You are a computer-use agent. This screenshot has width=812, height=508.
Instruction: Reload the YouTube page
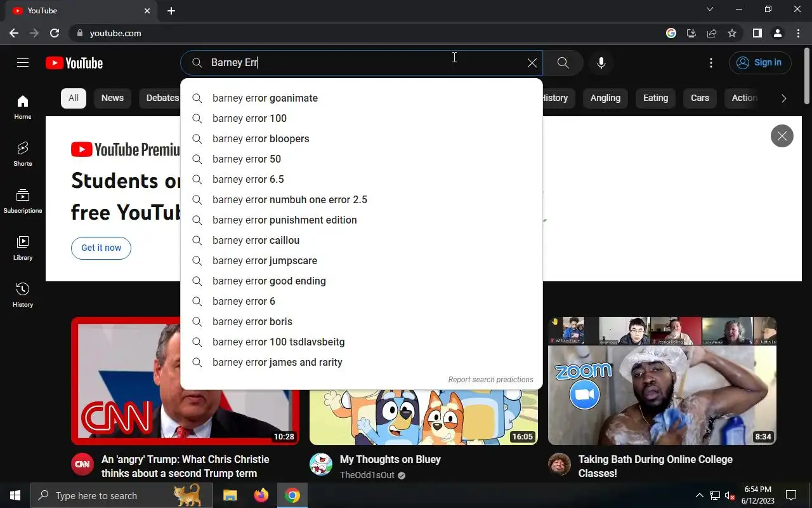point(55,33)
